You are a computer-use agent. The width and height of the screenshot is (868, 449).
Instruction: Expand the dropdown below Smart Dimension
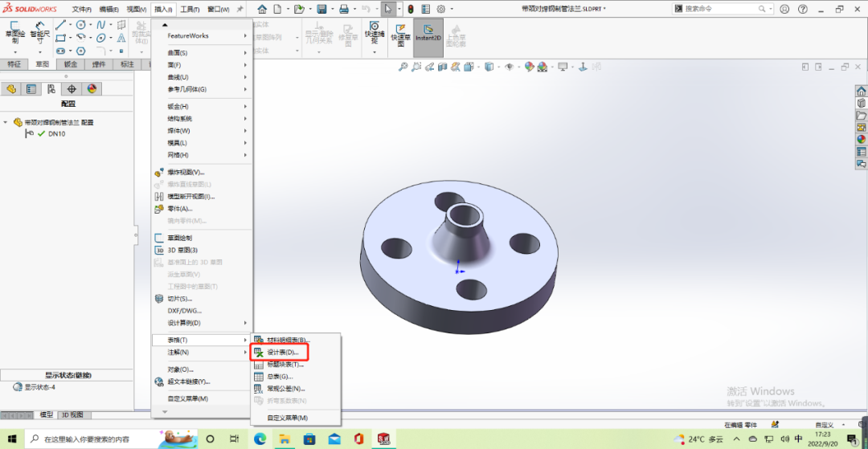40,52
